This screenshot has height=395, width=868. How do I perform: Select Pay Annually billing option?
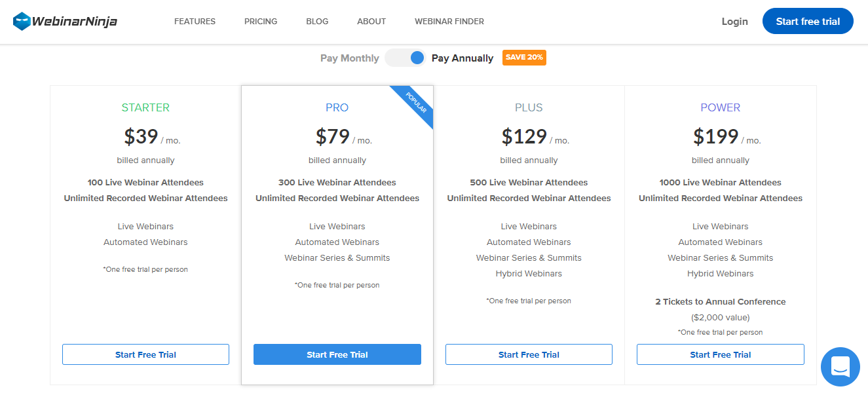coord(462,58)
